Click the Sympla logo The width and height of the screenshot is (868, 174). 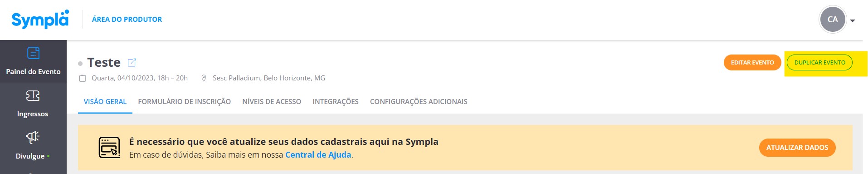40,19
